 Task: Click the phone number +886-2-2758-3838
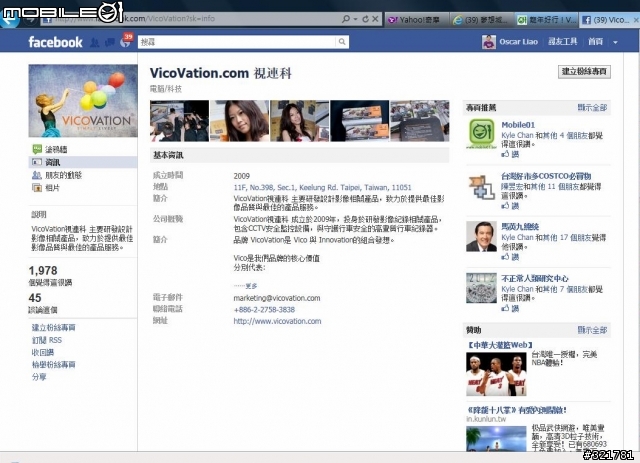(264, 309)
